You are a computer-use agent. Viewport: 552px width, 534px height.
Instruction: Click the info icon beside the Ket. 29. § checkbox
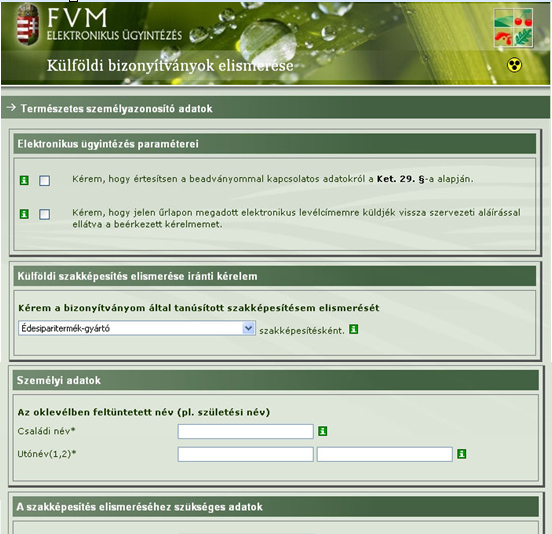24,181
